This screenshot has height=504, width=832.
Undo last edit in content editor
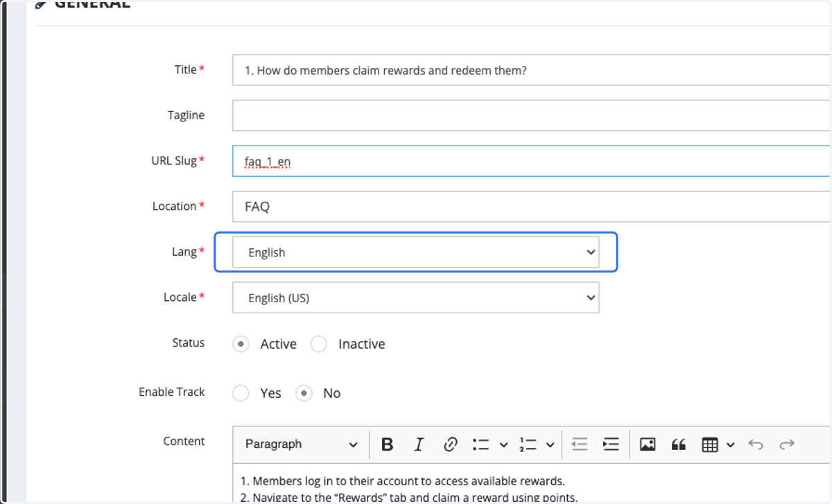(756, 445)
